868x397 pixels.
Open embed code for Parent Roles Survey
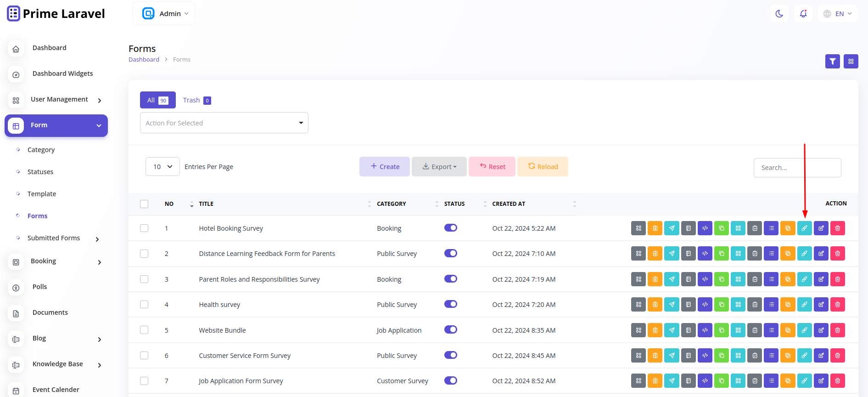pyautogui.click(x=705, y=279)
